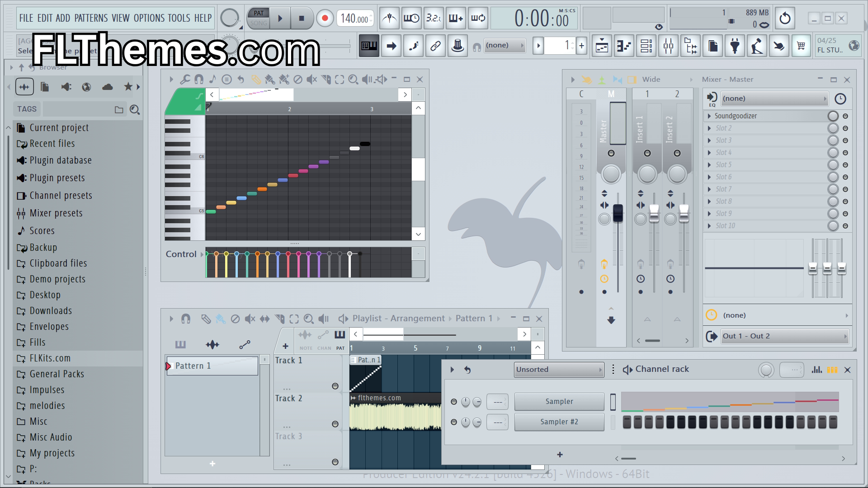This screenshot has height=488, width=868.
Task: Open the mixer Wide layout dropdown
Action: [667, 80]
